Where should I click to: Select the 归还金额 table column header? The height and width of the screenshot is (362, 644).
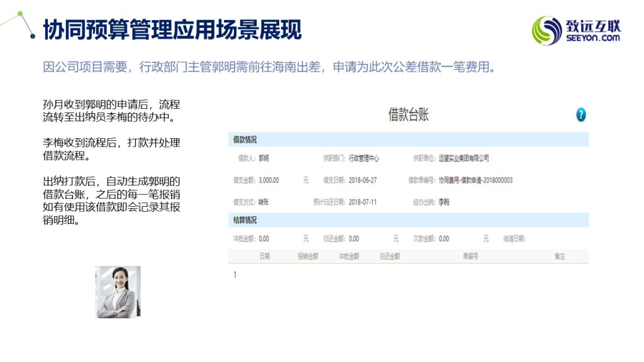point(390,256)
